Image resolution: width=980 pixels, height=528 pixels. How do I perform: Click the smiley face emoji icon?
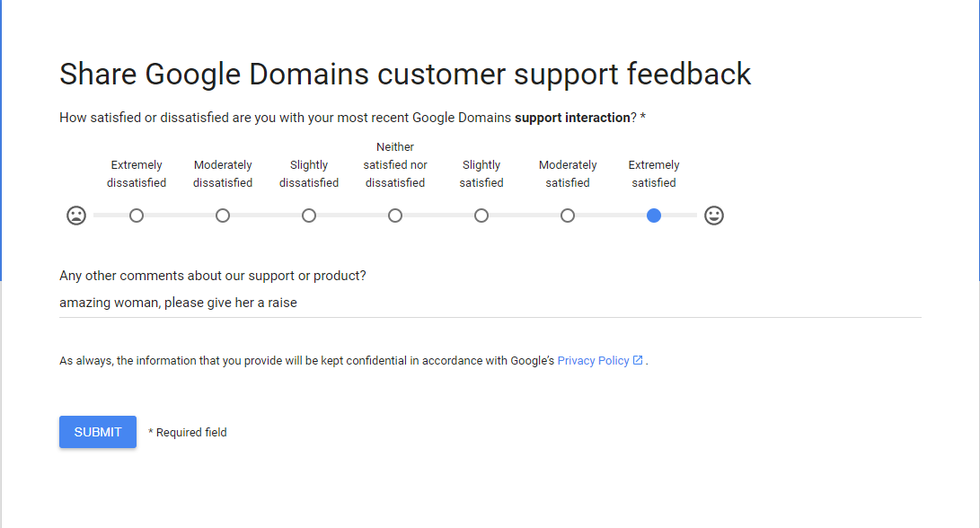pyautogui.click(x=714, y=216)
